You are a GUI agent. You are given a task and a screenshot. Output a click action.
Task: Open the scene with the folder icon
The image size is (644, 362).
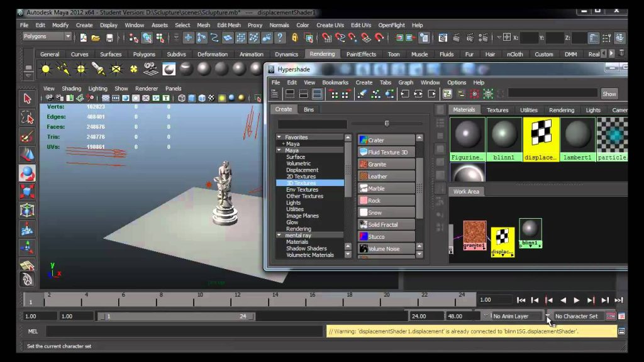point(96,38)
